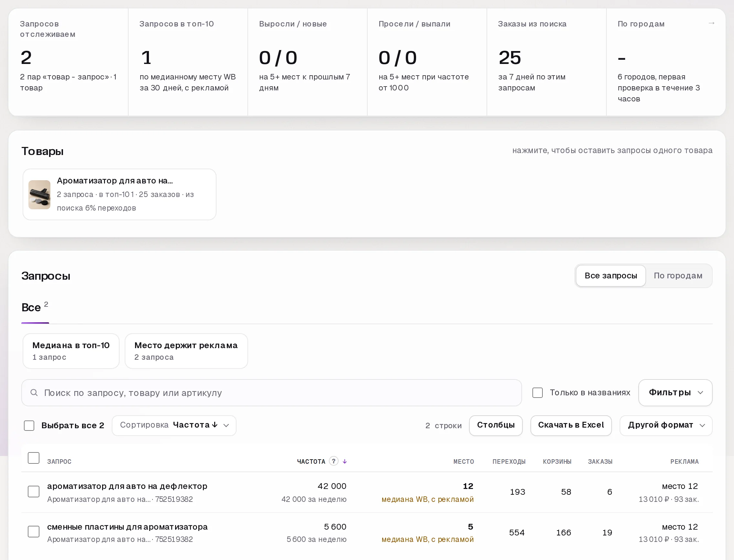Click the magnifier icon in search field

click(34, 393)
